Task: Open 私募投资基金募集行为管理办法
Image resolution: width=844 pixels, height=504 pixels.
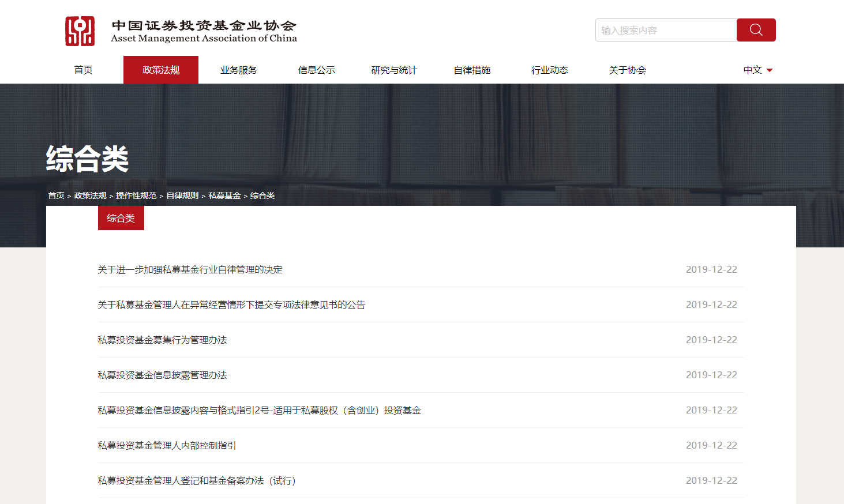Action: 162,340
